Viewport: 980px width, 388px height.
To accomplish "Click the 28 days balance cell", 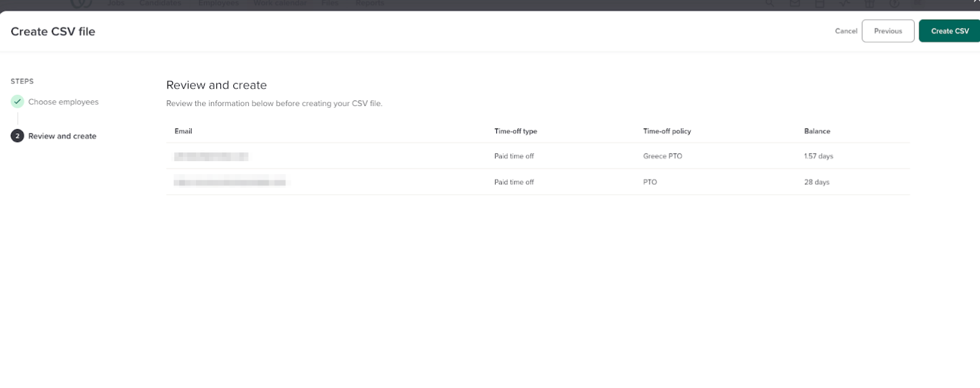I will tap(816, 182).
